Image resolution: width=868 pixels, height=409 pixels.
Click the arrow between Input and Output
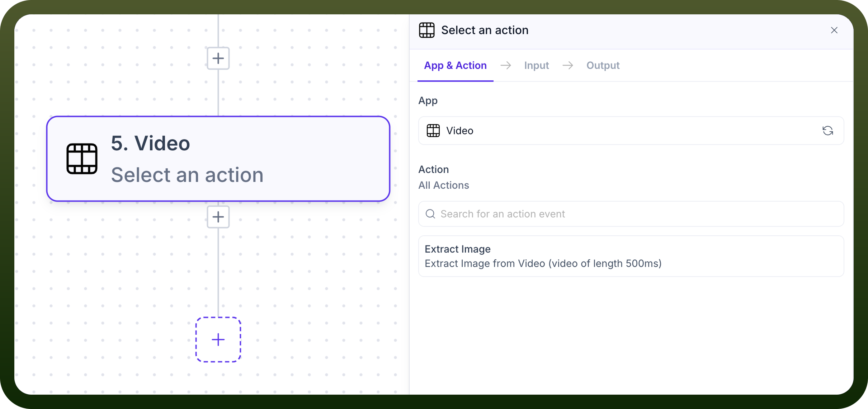568,65
